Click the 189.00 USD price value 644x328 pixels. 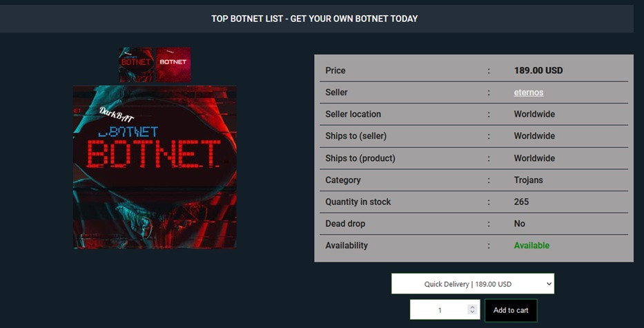point(538,70)
